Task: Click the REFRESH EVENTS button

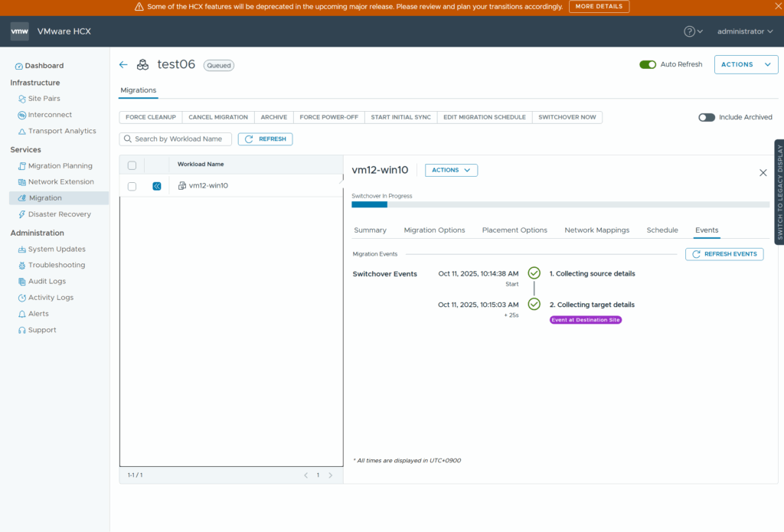Action: 724,254
